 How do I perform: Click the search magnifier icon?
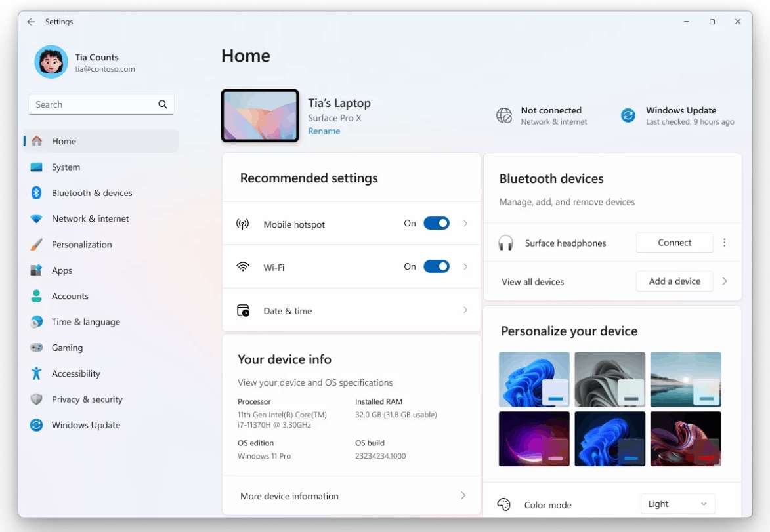[x=163, y=104]
